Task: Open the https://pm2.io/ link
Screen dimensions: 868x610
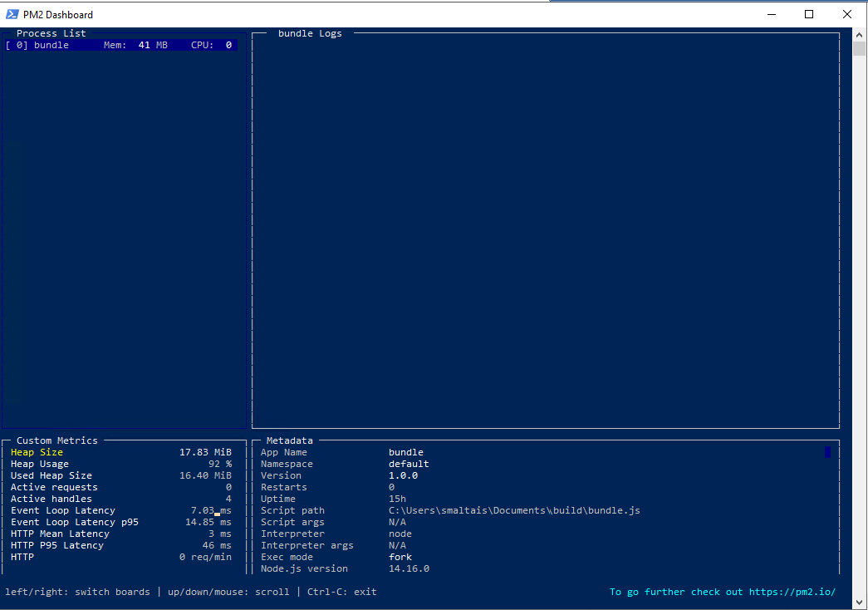Action: [x=792, y=592]
